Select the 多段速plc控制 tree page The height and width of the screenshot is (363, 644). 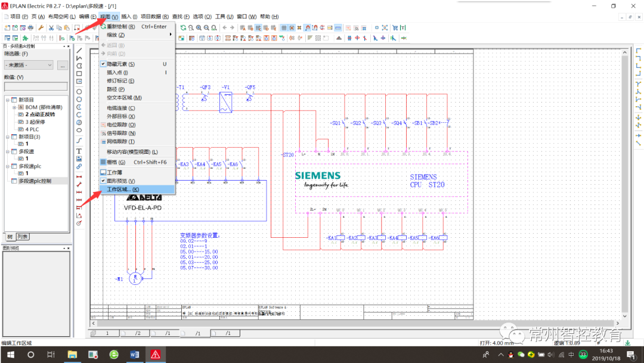point(35,181)
